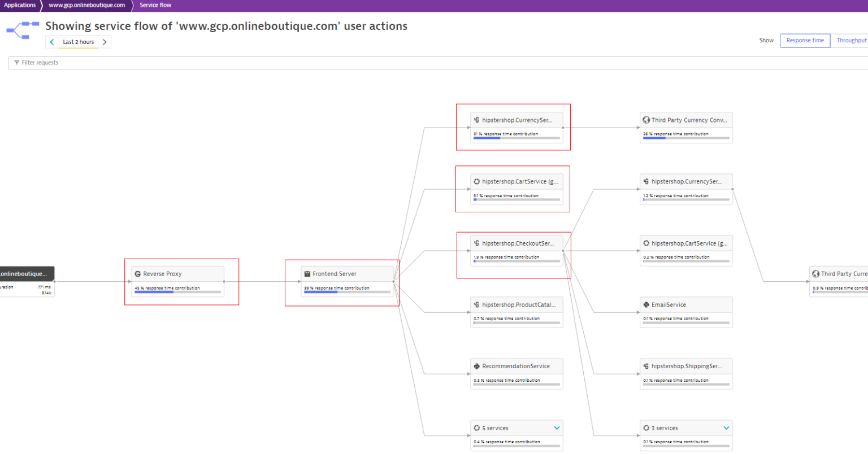Expand the 5 services group
The width and height of the screenshot is (868, 454).
pyautogui.click(x=557, y=428)
